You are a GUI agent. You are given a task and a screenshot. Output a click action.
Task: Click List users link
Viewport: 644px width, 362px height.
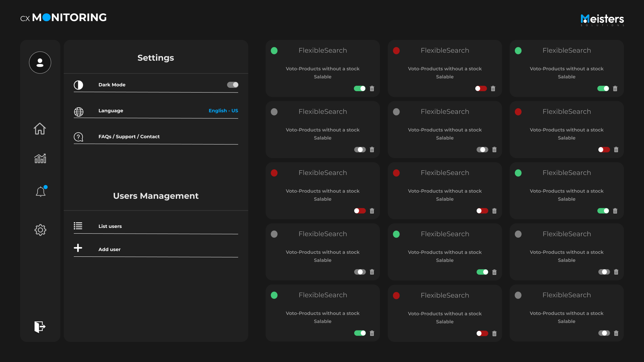(x=110, y=226)
